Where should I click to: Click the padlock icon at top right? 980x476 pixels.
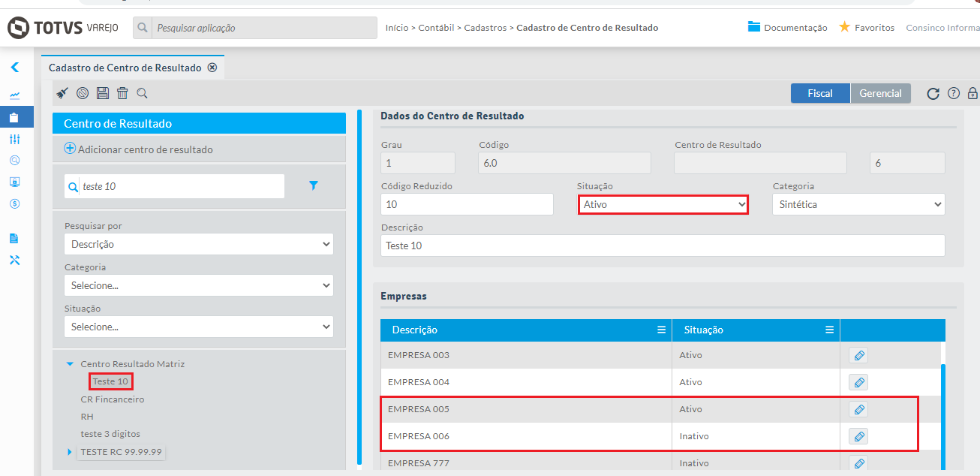972,94
